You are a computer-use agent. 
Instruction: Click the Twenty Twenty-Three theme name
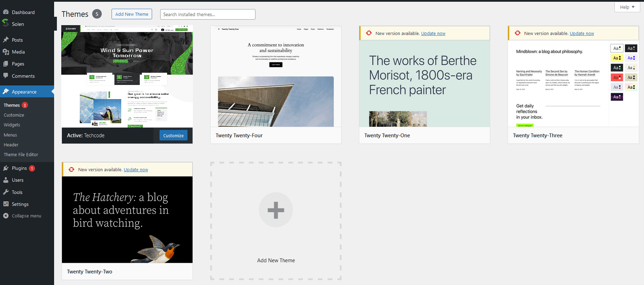[538, 135]
